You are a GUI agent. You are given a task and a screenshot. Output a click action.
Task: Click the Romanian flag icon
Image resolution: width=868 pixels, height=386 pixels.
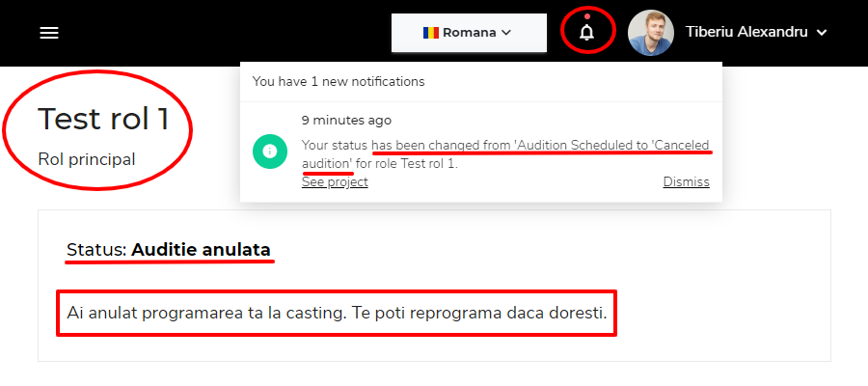(x=431, y=33)
